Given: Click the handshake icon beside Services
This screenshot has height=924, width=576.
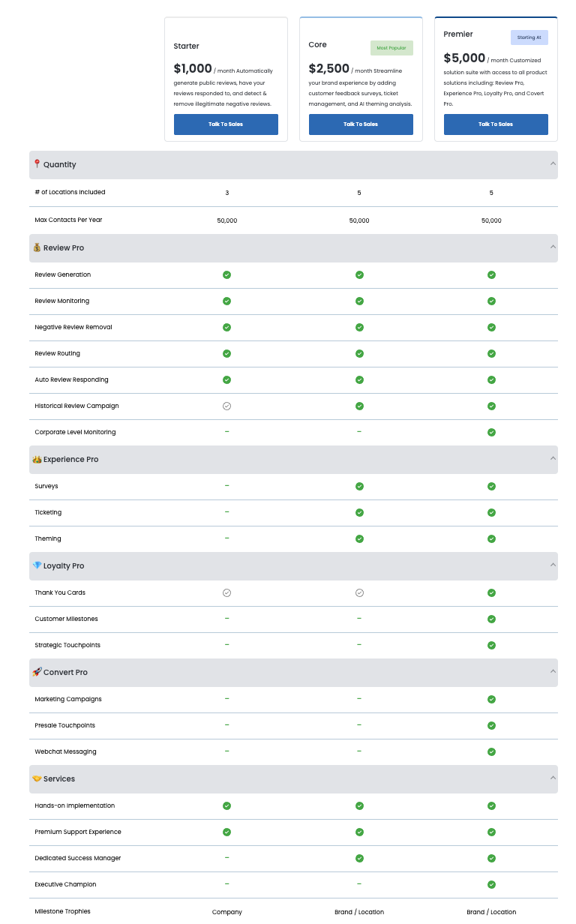Looking at the screenshot, I should [37, 778].
